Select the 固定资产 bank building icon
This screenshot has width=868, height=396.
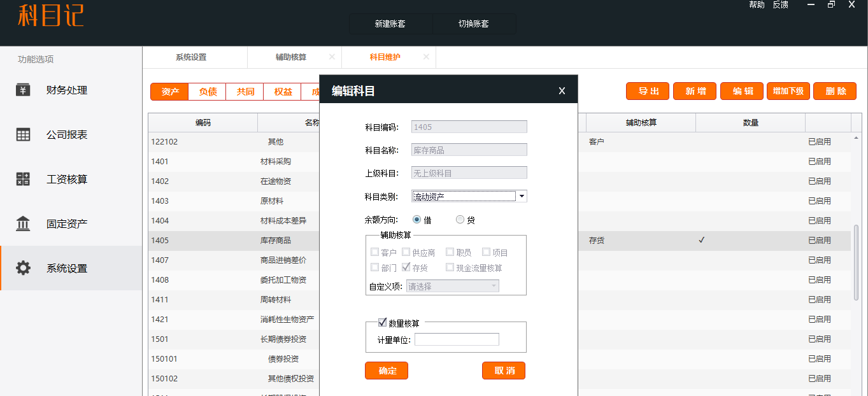[x=23, y=223]
